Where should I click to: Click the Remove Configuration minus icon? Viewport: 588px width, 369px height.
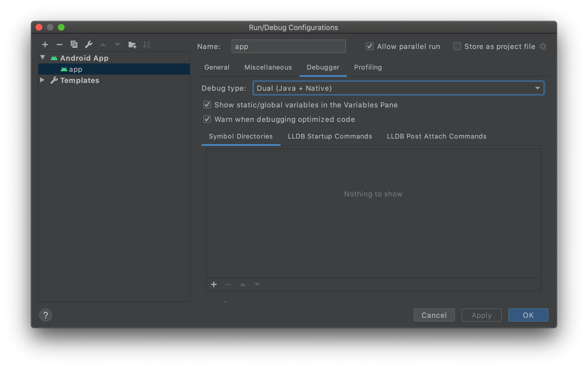click(60, 45)
